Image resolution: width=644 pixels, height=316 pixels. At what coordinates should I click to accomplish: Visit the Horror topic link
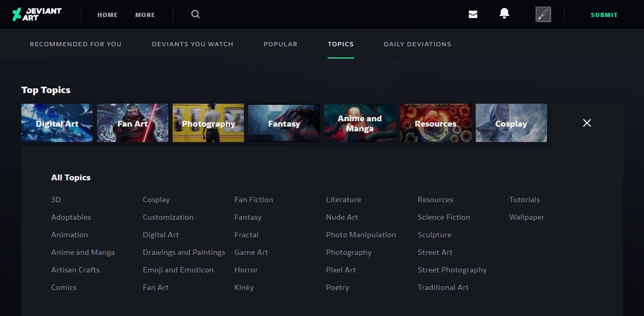point(246,270)
